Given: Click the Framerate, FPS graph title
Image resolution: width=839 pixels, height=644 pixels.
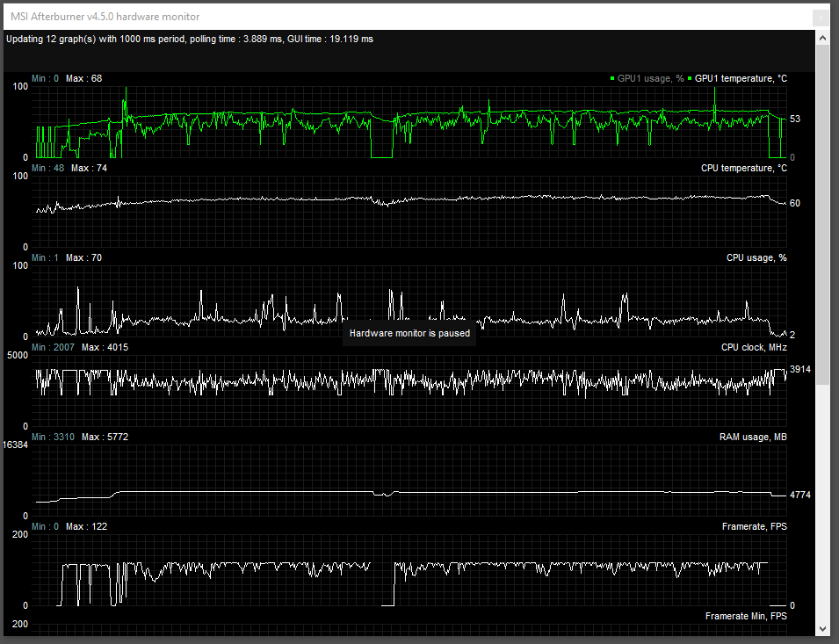Looking at the screenshot, I should [755, 526].
